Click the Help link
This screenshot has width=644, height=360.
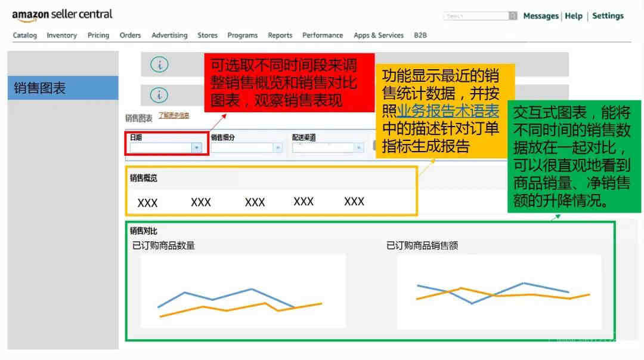click(574, 16)
